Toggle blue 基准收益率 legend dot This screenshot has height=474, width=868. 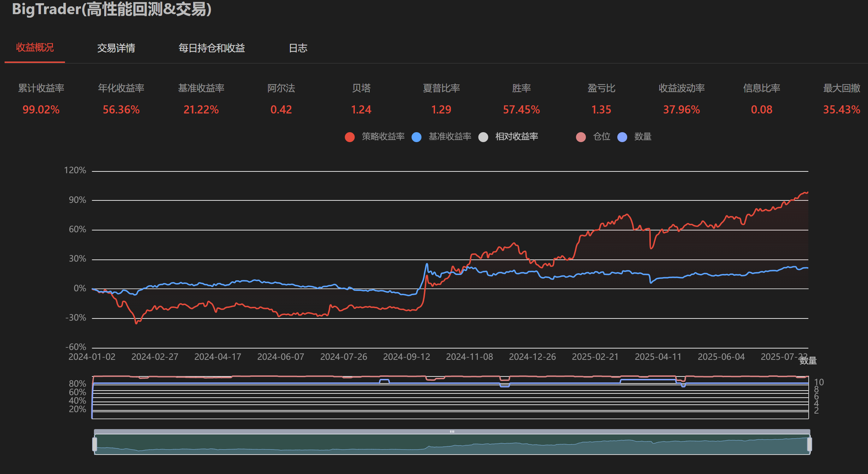click(417, 137)
